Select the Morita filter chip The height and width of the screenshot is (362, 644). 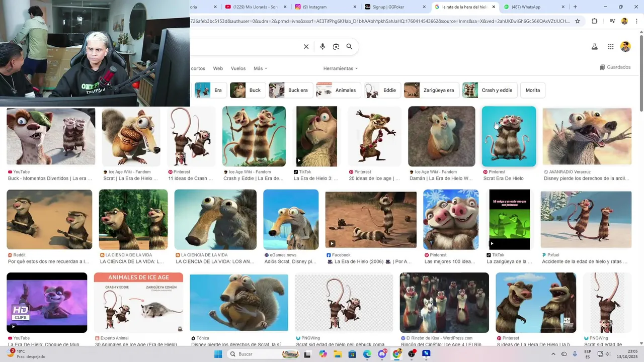(533, 90)
